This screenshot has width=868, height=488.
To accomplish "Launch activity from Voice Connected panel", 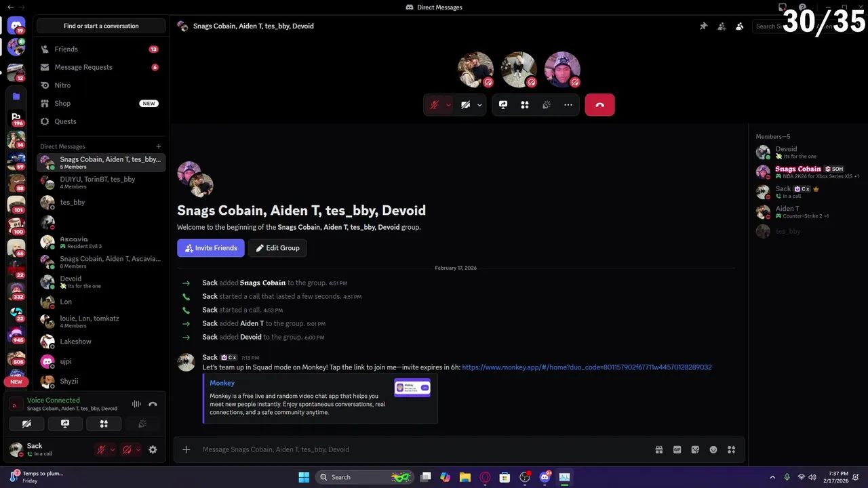I will click(104, 424).
